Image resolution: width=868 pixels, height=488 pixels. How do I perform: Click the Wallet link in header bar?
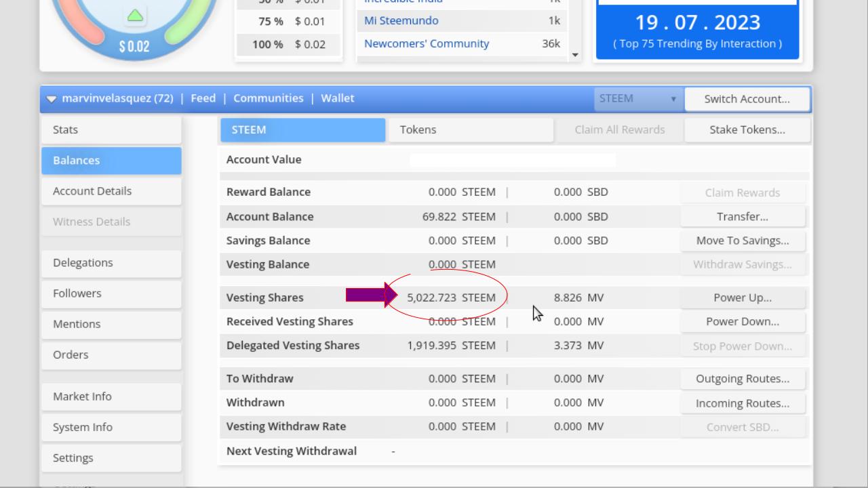click(338, 98)
